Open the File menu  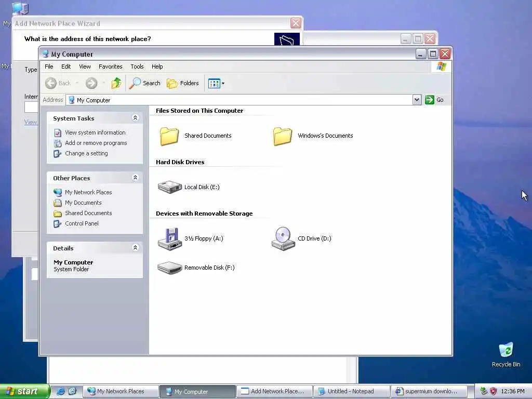(x=49, y=66)
